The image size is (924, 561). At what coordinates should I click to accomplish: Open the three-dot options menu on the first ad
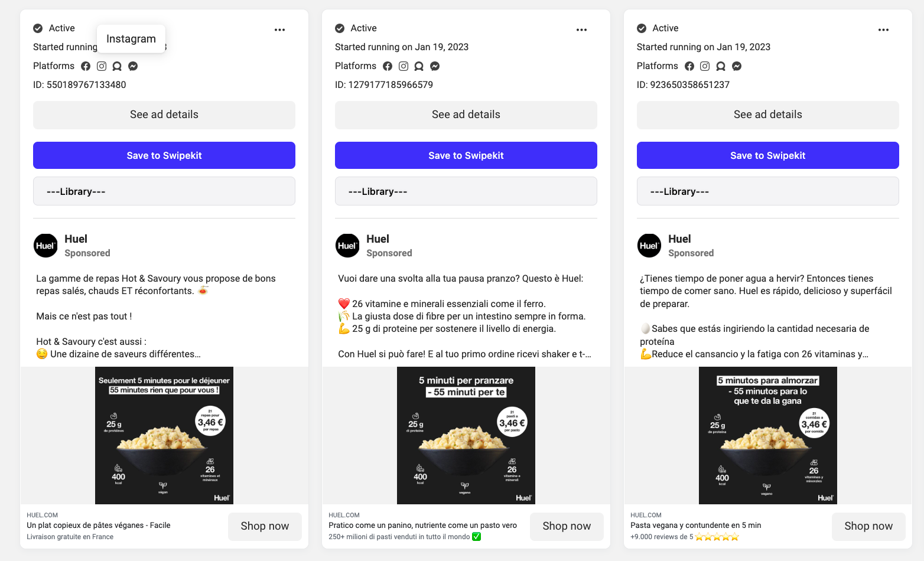(x=279, y=29)
